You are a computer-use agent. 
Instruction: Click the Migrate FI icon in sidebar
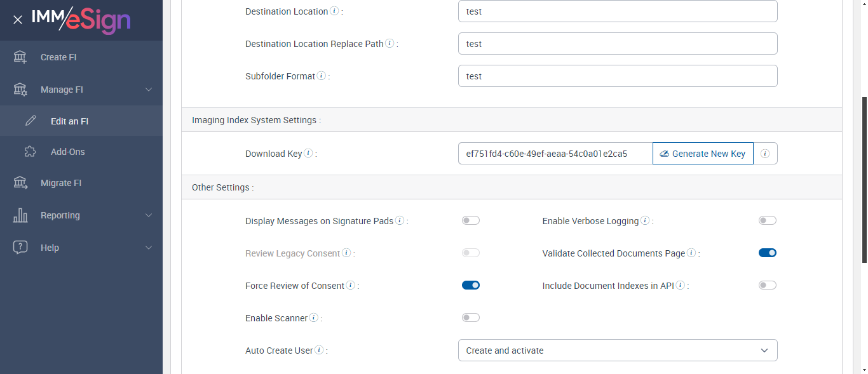(20, 183)
